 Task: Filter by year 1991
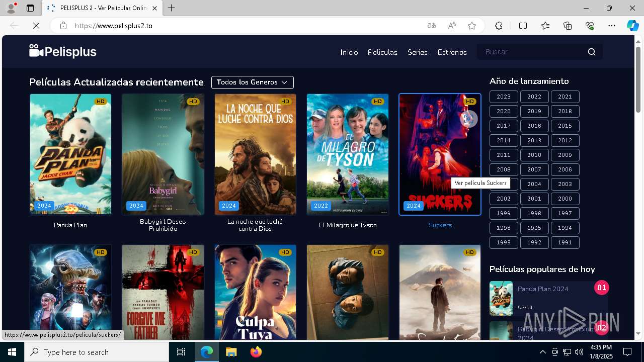pos(565,242)
